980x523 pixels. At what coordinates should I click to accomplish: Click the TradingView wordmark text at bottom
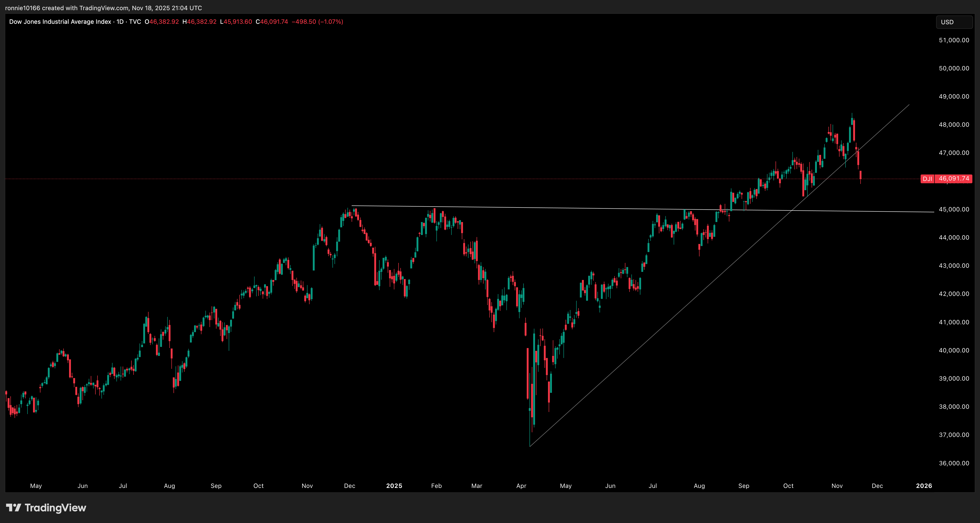click(55, 508)
